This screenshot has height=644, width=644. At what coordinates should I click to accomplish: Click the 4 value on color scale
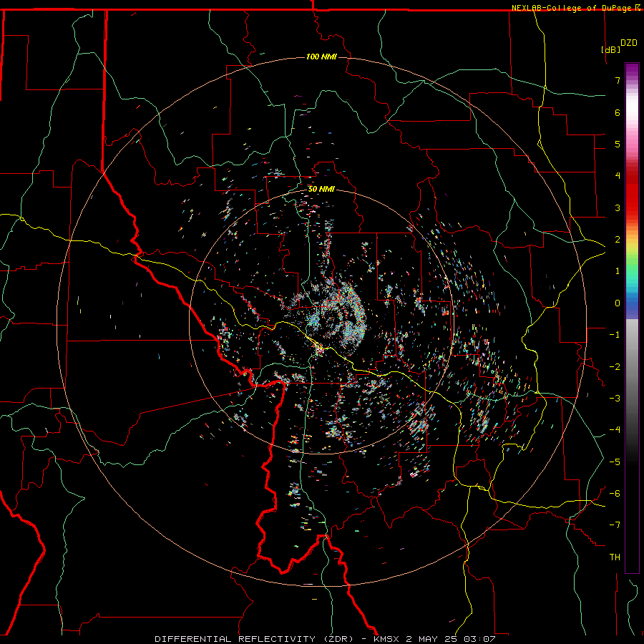(618, 176)
